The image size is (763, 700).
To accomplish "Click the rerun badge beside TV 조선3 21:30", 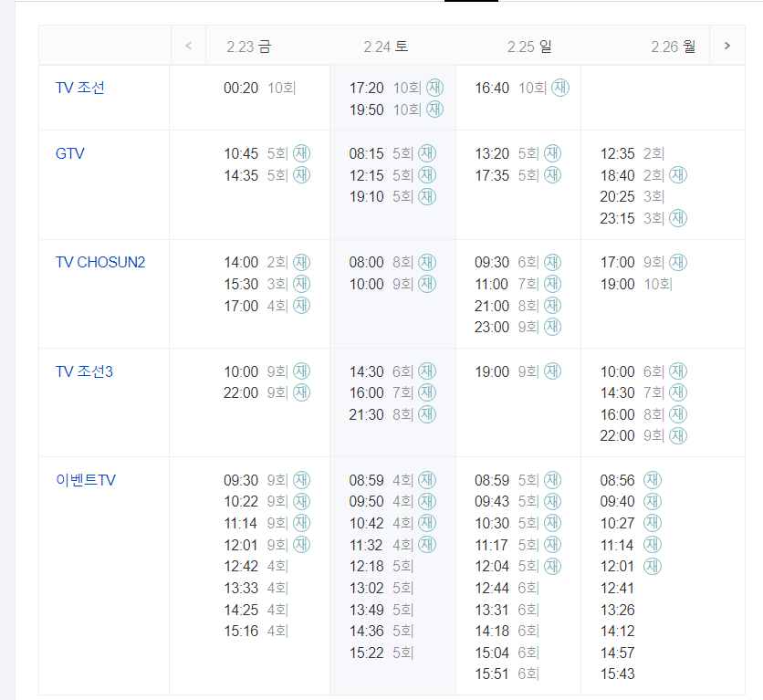I will click(427, 414).
